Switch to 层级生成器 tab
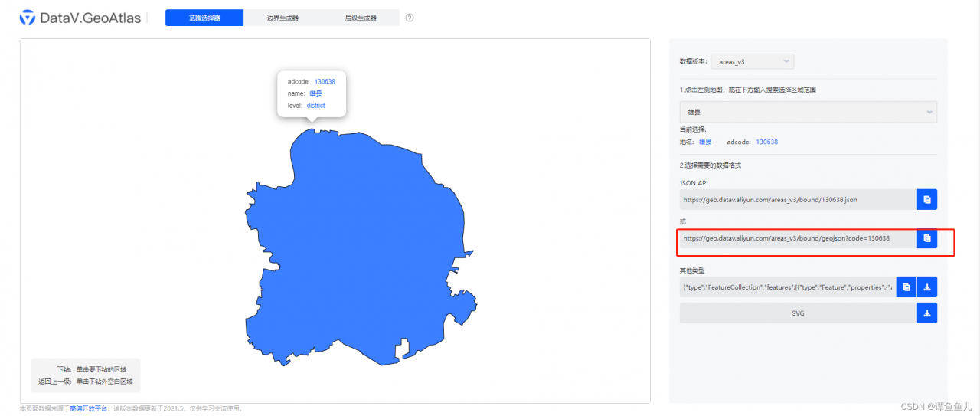Image resolution: width=980 pixels, height=416 pixels. [361, 18]
